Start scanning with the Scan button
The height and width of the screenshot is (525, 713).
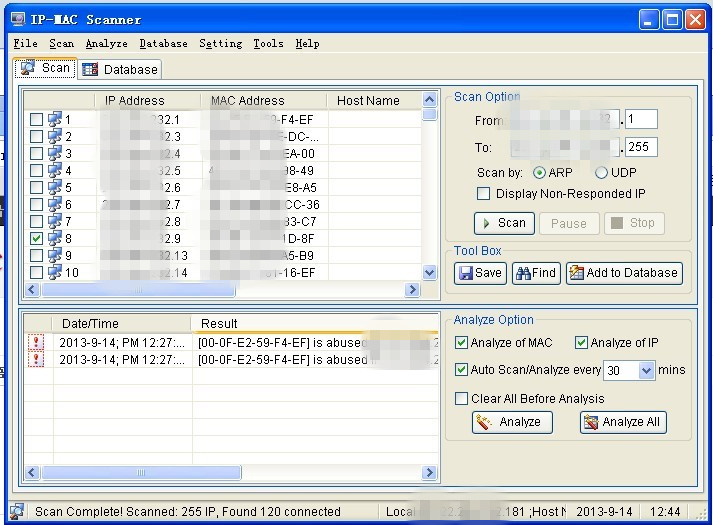[x=504, y=223]
